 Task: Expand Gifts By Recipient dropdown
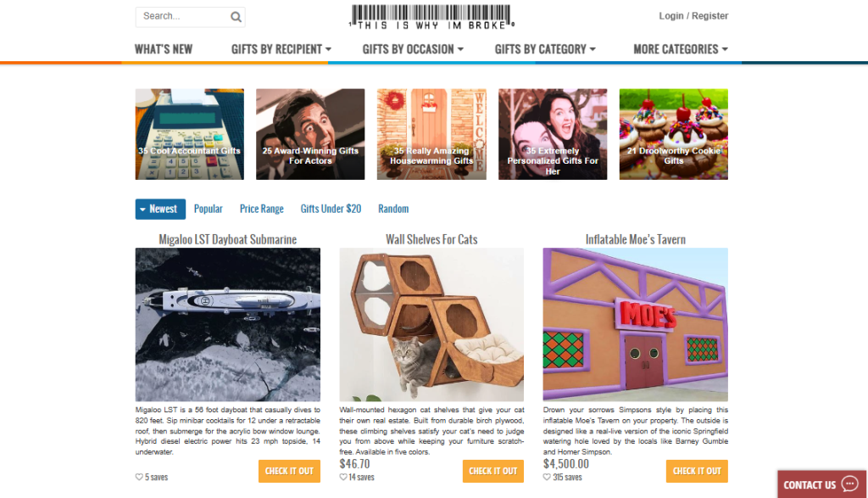pyautogui.click(x=281, y=49)
